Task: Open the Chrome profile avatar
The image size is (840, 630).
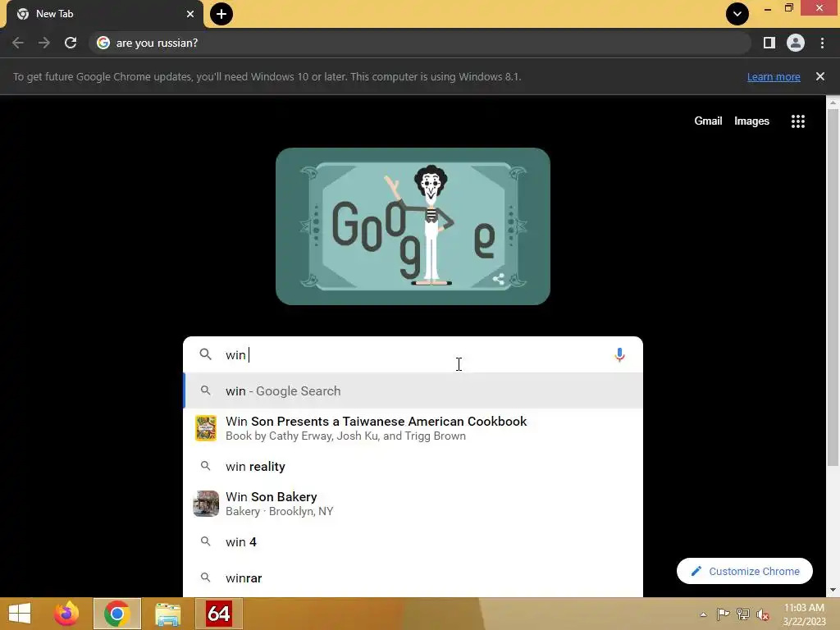Action: click(x=796, y=43)
